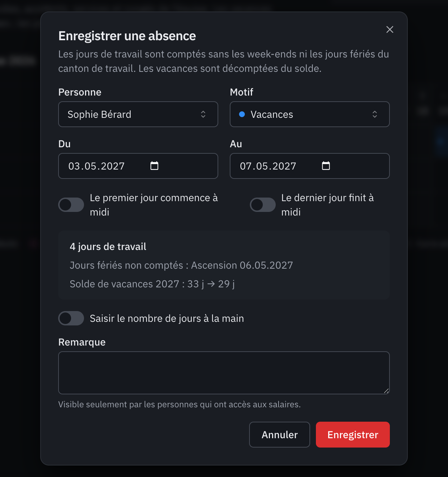This screenshot has height=477, width=448.
Task: Open the Motif dropdown showing Vacances
Action: pos(310,114)
